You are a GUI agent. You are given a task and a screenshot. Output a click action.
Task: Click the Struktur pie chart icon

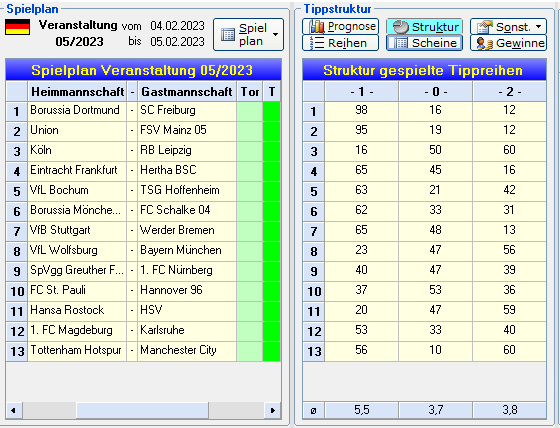pyautogui.click(x=400, y=26)
